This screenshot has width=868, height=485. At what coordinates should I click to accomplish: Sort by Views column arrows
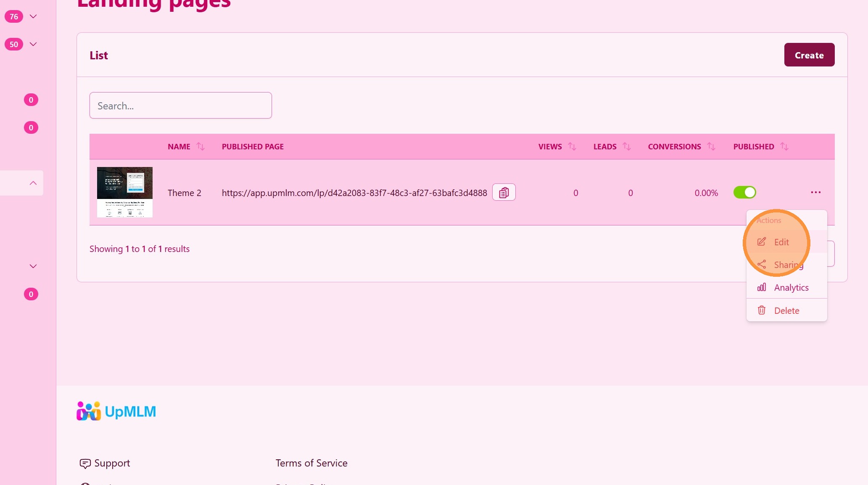tap(572, 146)
